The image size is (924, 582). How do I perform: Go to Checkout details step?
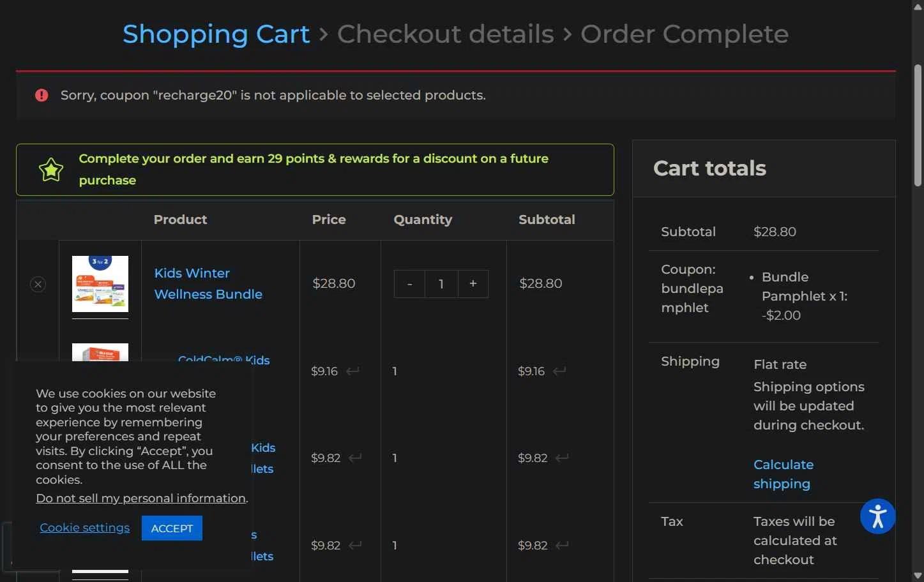coord(446,34)
